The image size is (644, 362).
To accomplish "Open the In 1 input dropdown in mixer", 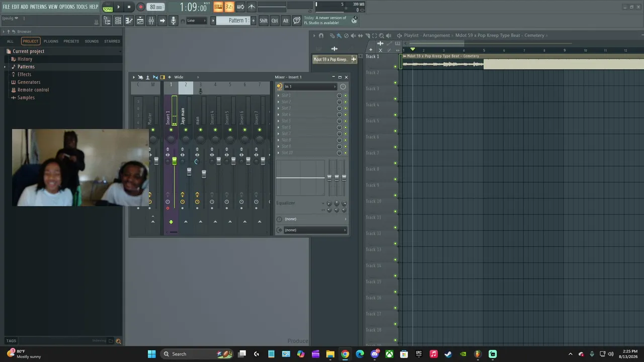I will coord(310,86).
